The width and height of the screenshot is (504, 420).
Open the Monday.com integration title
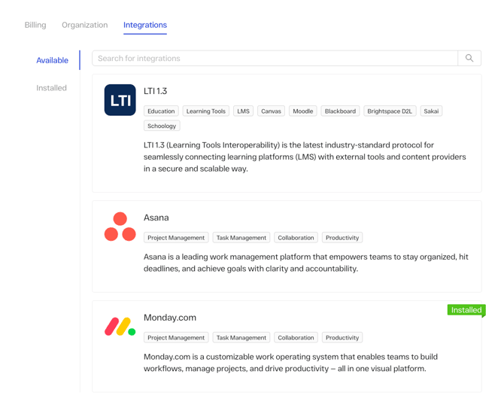point(170,318)
